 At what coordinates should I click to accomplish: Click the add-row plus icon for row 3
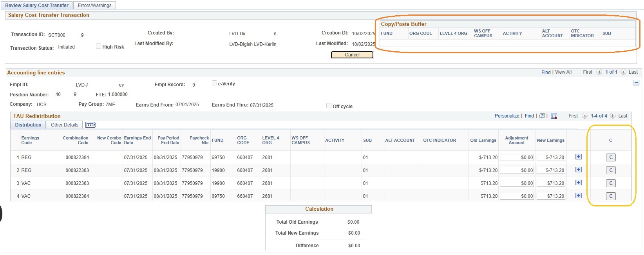[x=578, y=183]
